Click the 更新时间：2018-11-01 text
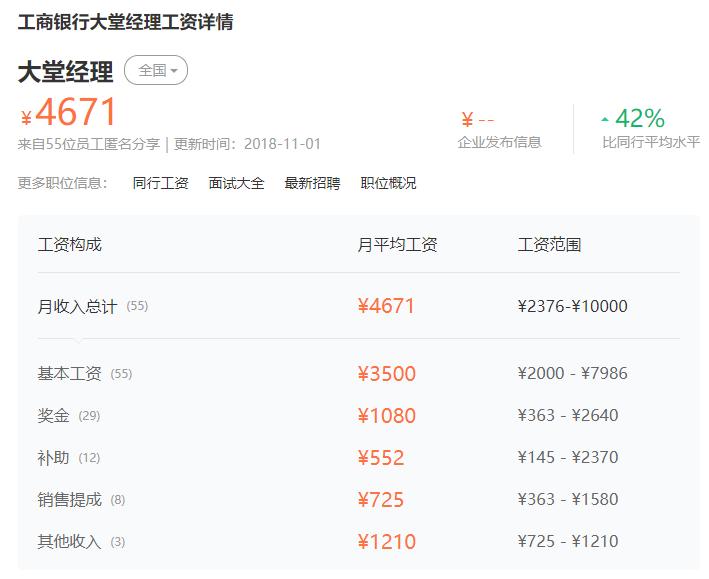 [247, 144]
